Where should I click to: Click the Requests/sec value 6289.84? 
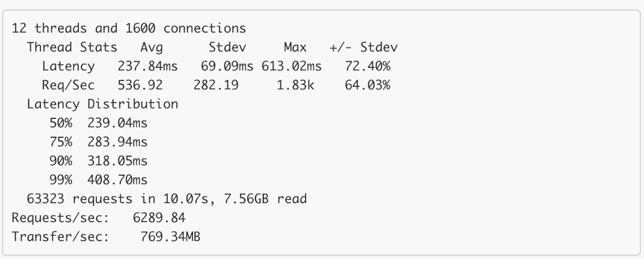point(159,218)
